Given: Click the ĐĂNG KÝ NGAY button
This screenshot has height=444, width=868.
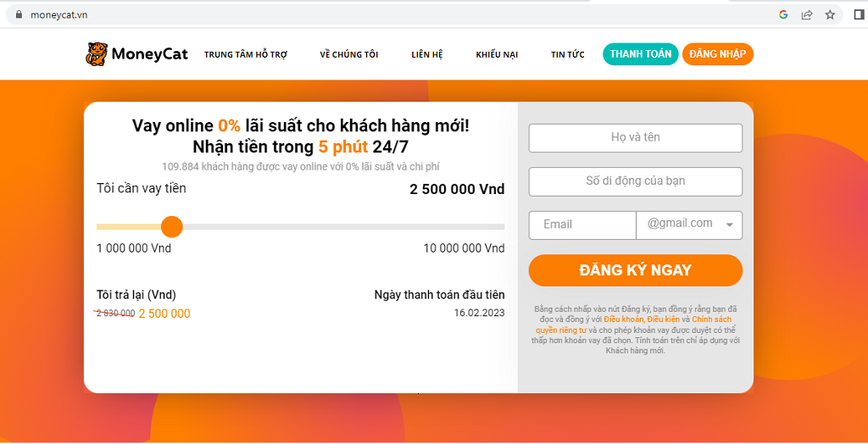Looking at the screenshot, I should [636, 270].
